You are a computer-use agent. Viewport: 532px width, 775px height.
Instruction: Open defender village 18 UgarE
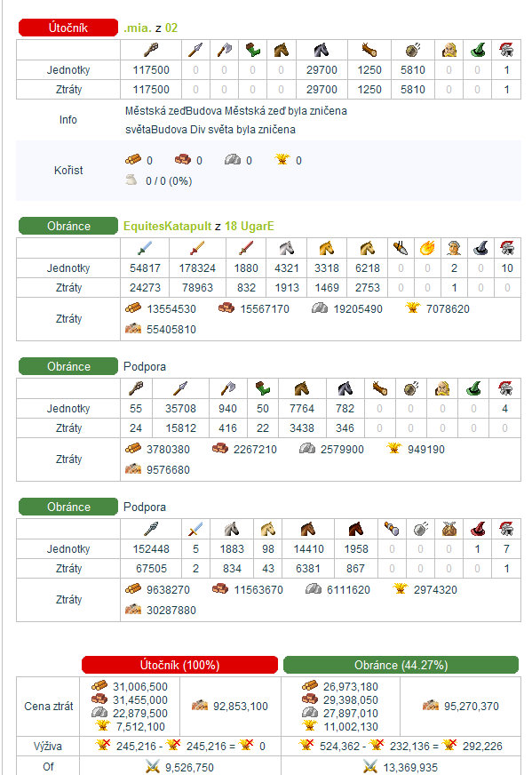(250, 227)
